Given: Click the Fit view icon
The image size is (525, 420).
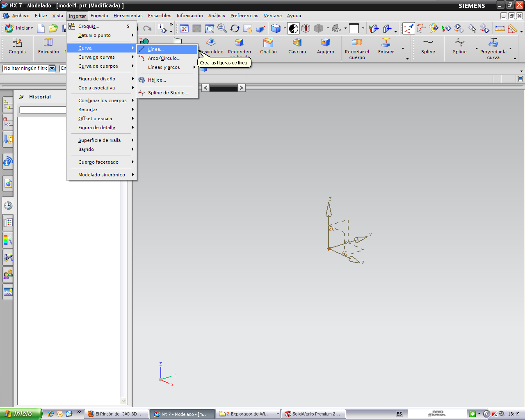Looking at the screenshot, I should pyautogui.click(x=184, y=28).
